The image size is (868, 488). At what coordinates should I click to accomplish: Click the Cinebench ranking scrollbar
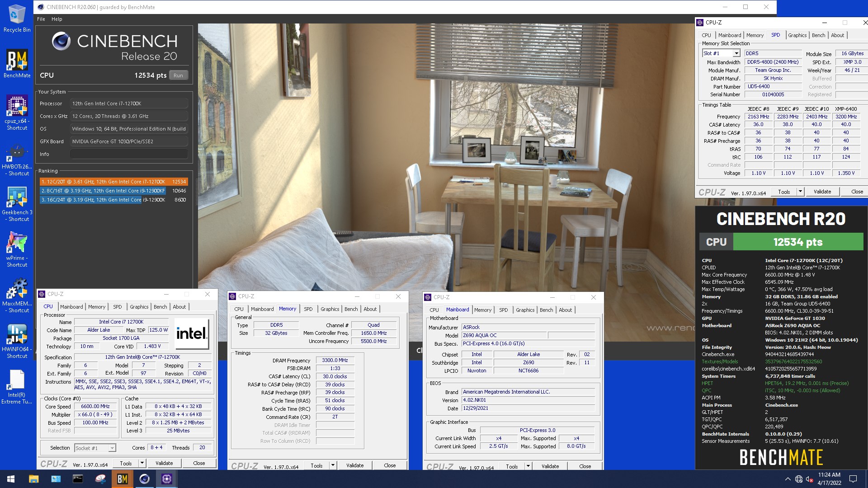[x=197, y=192]
